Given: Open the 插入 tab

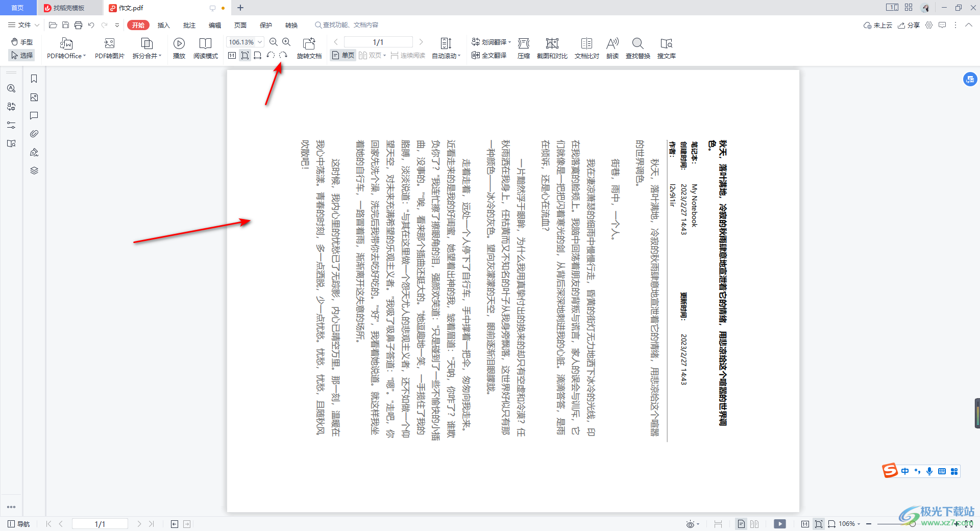Looking at the screenshot, I should click(x=163, y=25).
